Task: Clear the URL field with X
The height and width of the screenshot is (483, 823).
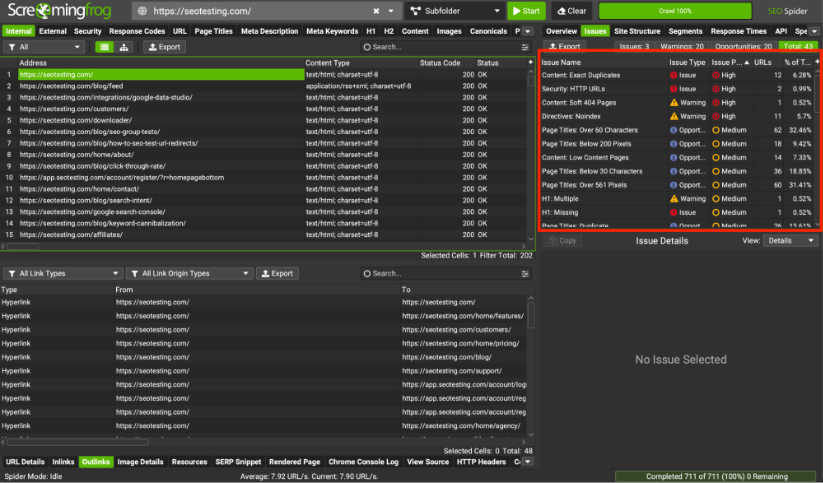Action: point(376,11)
